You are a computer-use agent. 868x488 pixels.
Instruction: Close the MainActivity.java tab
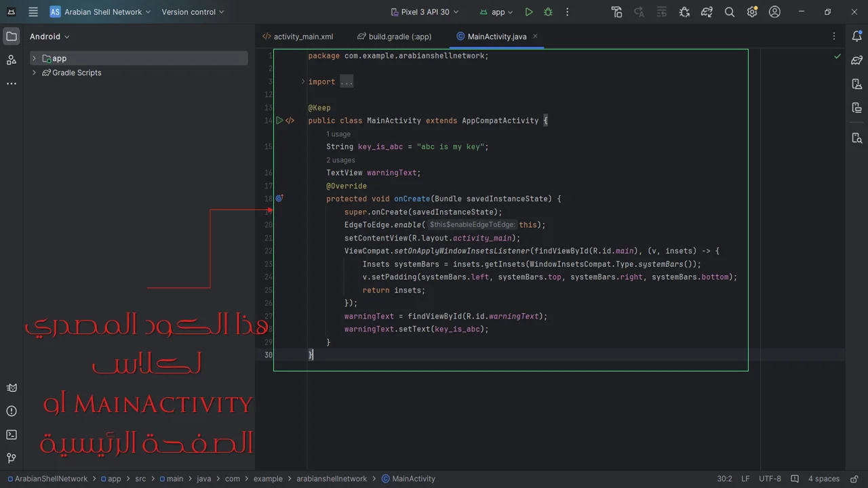(535, 37)
